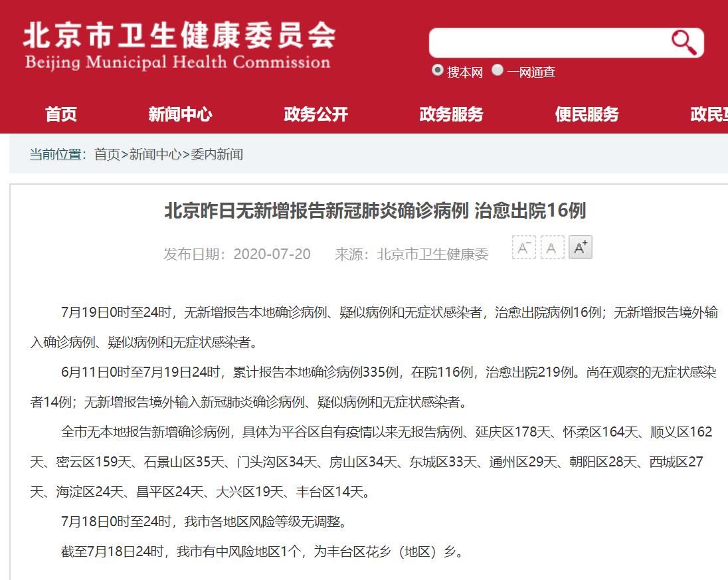728x580 pixels.
Task: Open the 新闻中心 navigation menu item
Action: click(180, 114)
